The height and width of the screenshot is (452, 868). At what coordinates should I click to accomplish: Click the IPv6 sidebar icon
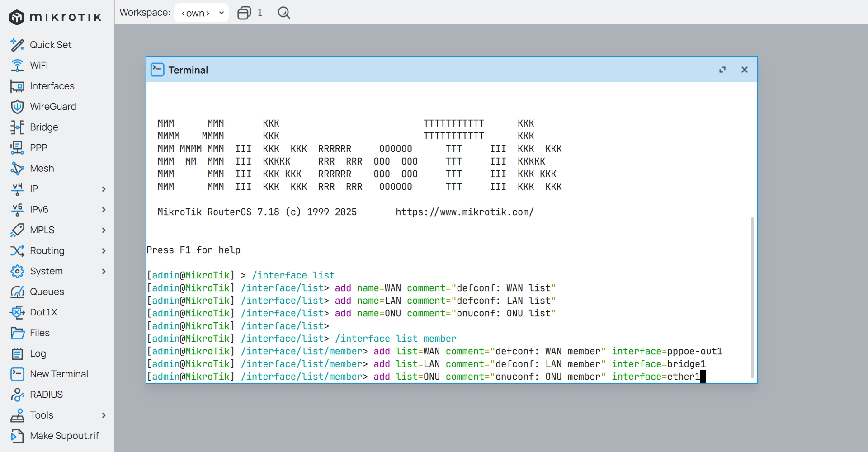click(x=17, y=209)
